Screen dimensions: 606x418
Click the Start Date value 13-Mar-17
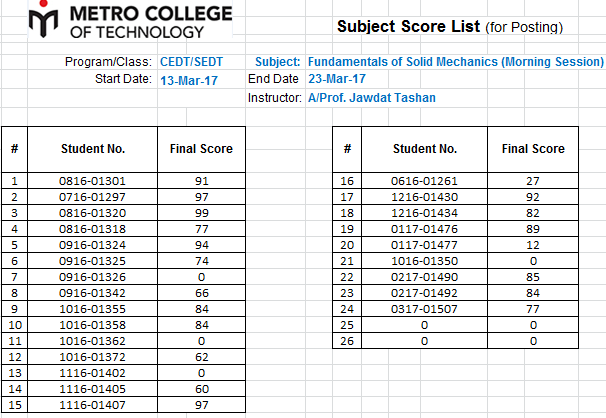pyautogui.click(x=189, y=80)
